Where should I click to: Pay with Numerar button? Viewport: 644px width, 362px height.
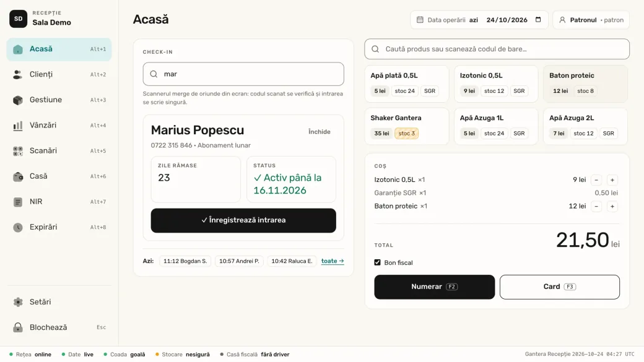434,287
